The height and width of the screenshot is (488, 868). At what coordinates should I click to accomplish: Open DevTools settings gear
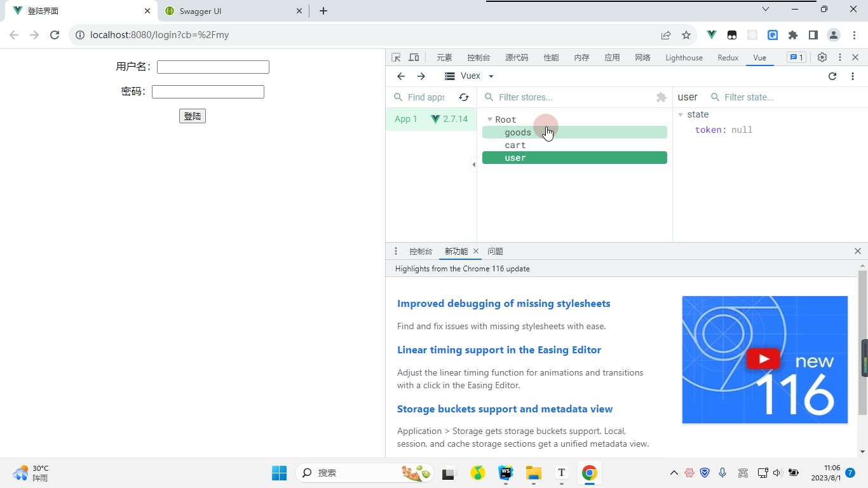822,57
